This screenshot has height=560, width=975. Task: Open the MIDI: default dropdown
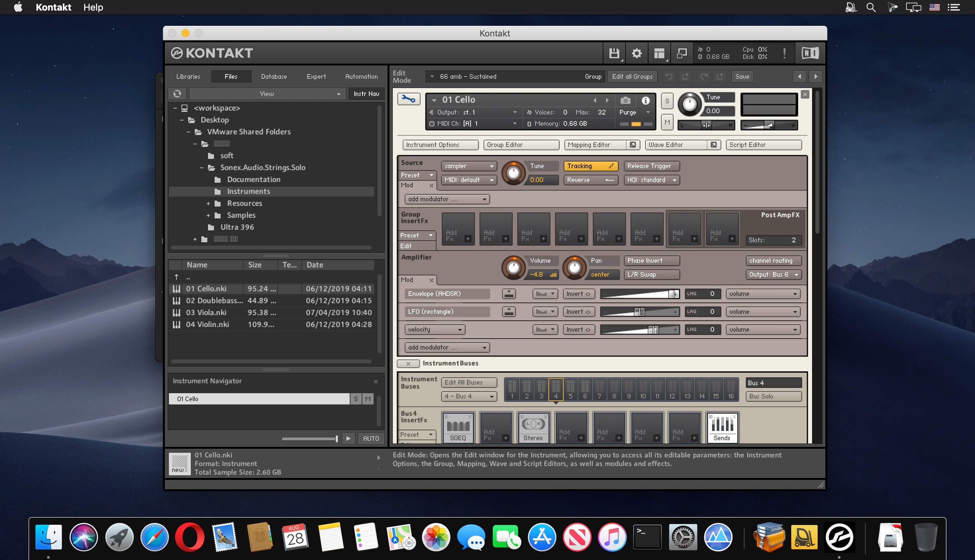click(x=469, y=180)
